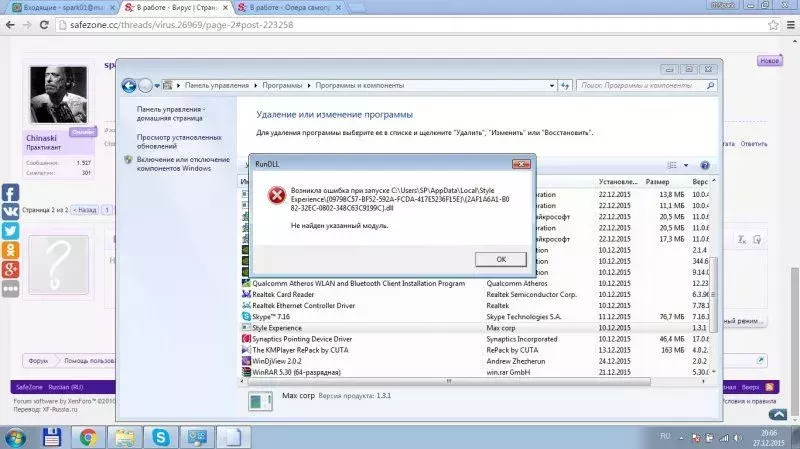The image size is (800, 449).
Task: Select WinDjView 2.0.2 row
Action: pyautogui.click(x=475, y=361)
